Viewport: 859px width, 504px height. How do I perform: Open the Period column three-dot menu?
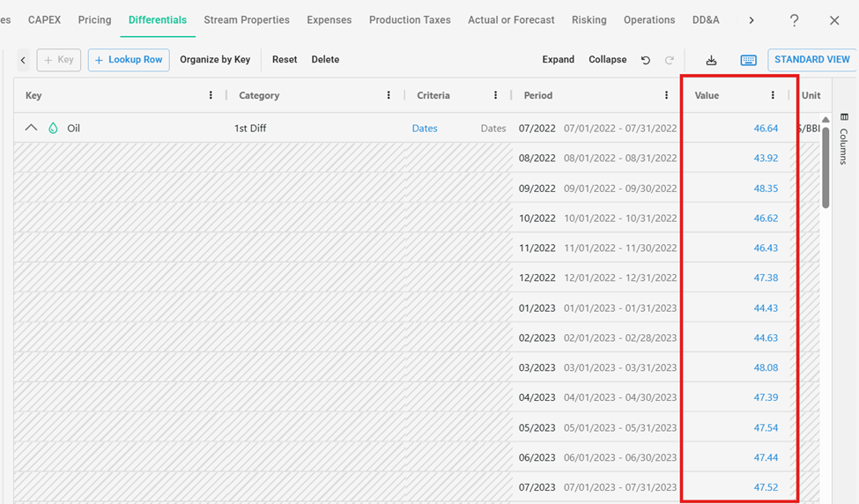pyautogui.click(x=666, y=95)
